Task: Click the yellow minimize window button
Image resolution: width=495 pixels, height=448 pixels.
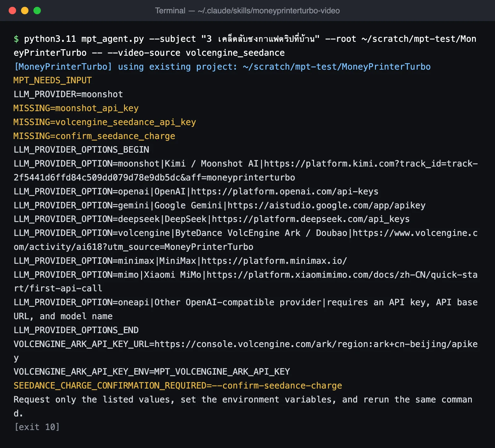Action: point(25,11)
